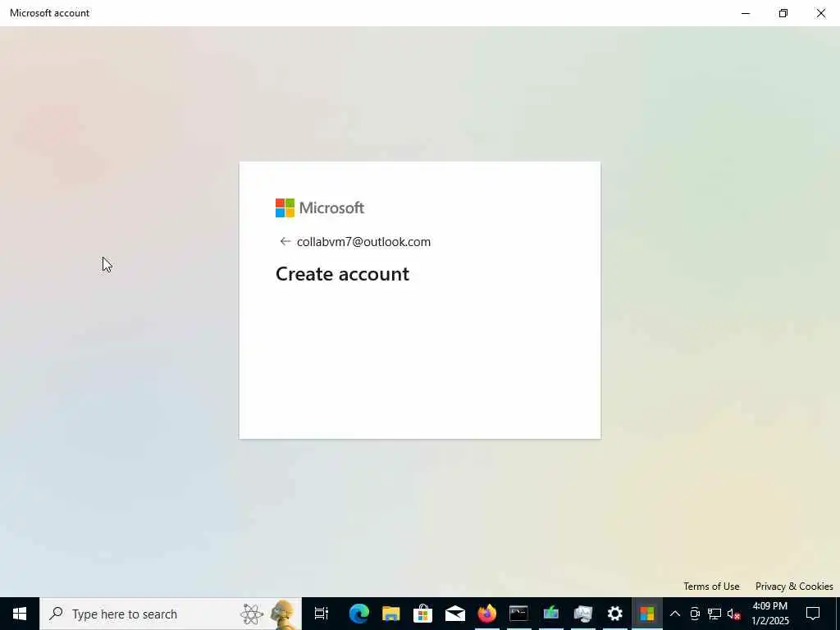
Task: Restore down the Microsoft account window
Action: (x=783, y=13)
